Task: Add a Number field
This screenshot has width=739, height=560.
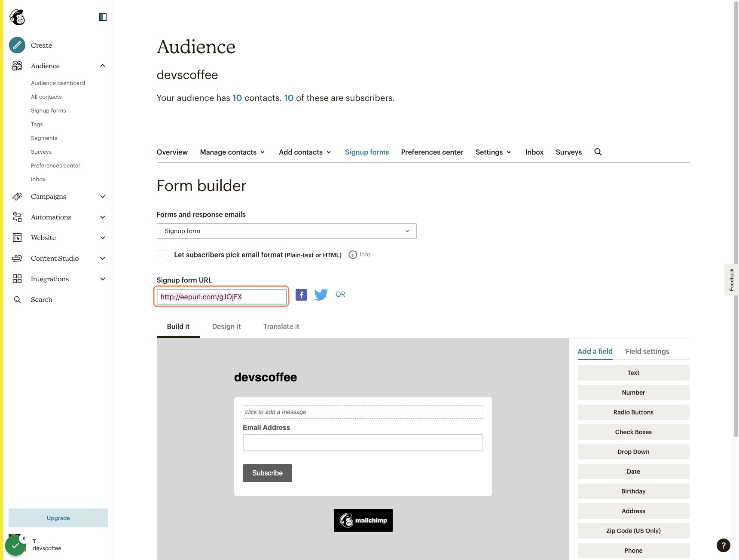Action: tap(633, 393)
